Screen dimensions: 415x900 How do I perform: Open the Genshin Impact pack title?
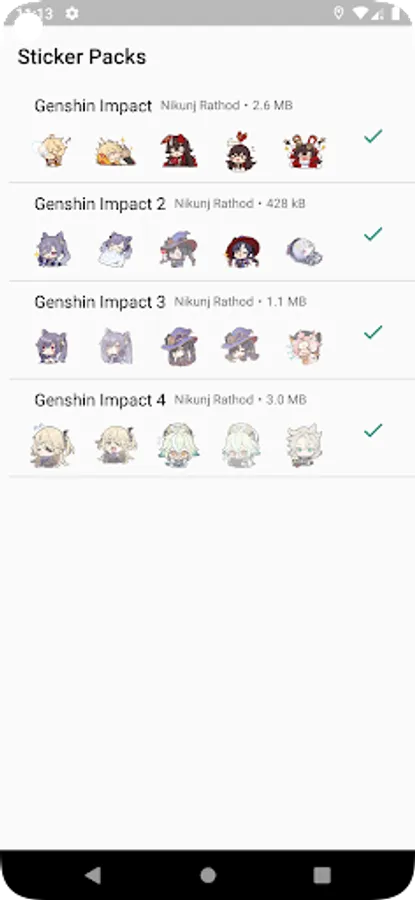pyautogui.click(x=93, y=106)
